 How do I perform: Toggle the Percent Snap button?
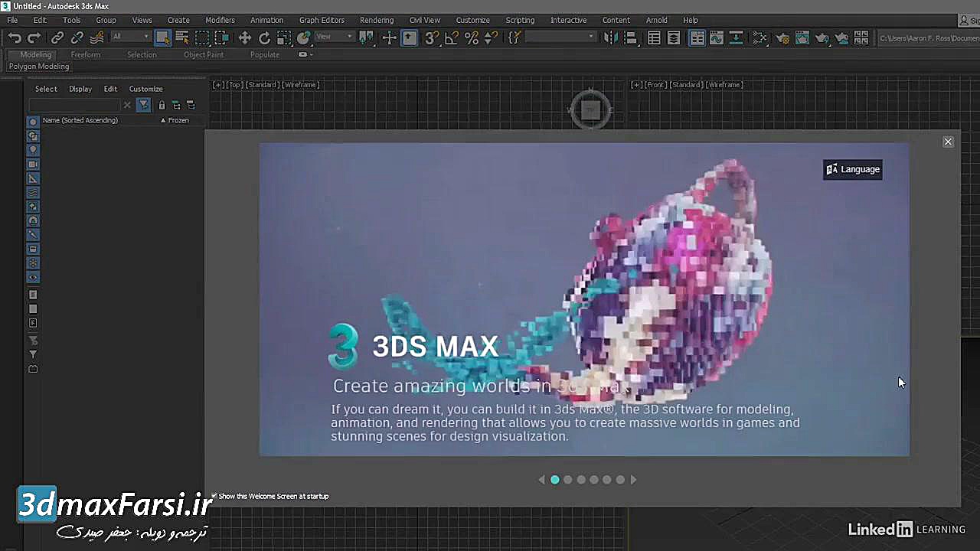tap(472, 37)
